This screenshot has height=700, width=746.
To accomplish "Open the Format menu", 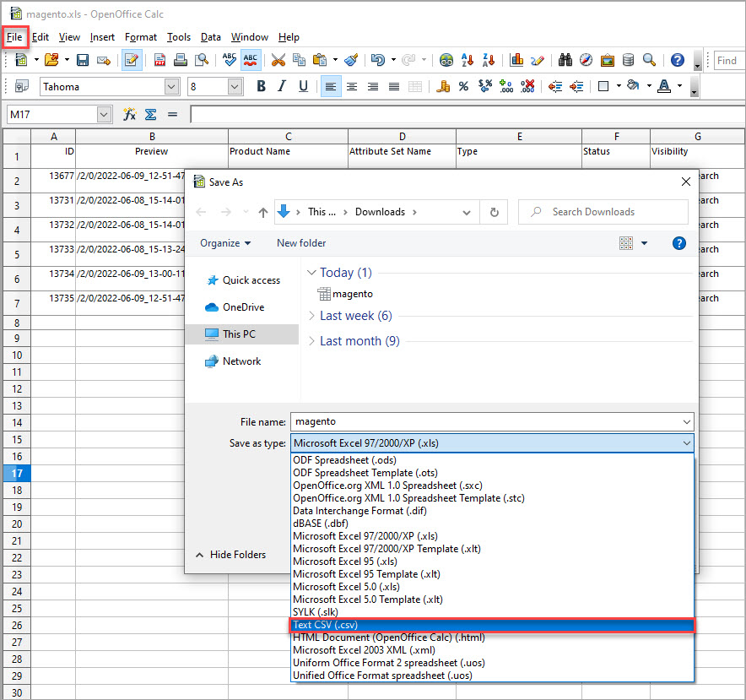I will [141, 37].
